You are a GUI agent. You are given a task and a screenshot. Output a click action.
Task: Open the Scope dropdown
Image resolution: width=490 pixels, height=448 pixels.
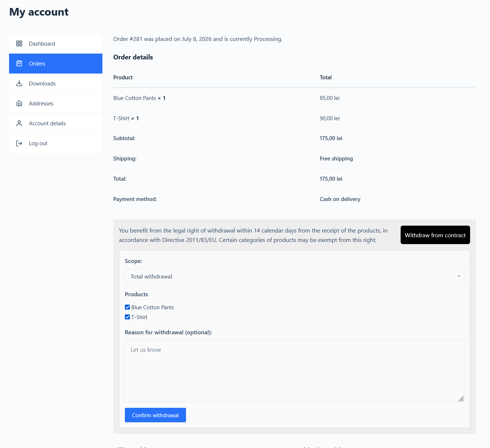point(294,276)
